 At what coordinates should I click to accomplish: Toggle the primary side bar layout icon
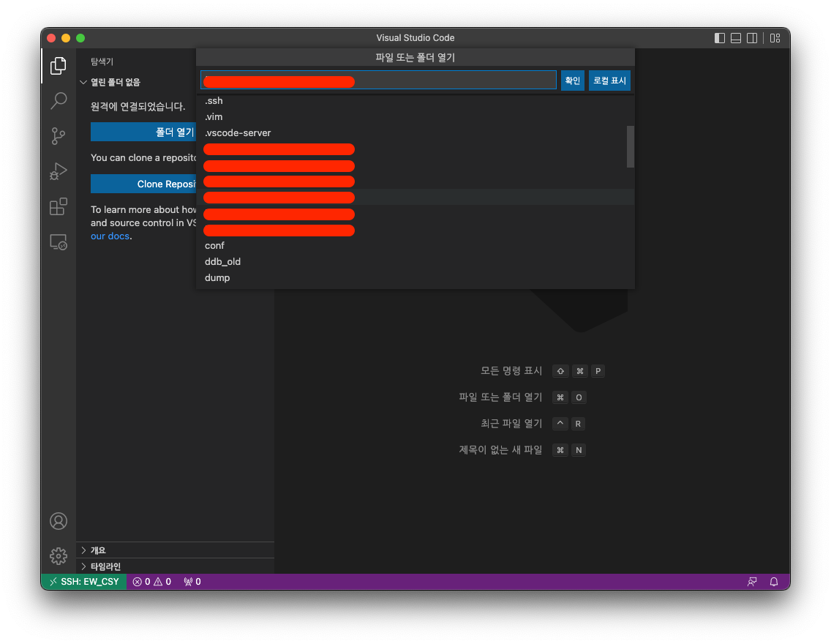(720, 38)
